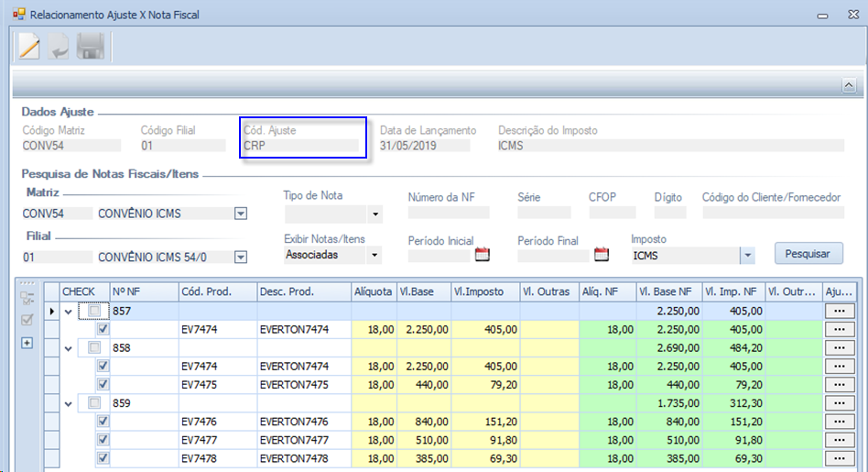Image resolution: width=868 pixels, height=472 pixels.
Task: Open the Exibir Notas/Itens dropdown
Action: pyautogui.click(x=374, y=256)
